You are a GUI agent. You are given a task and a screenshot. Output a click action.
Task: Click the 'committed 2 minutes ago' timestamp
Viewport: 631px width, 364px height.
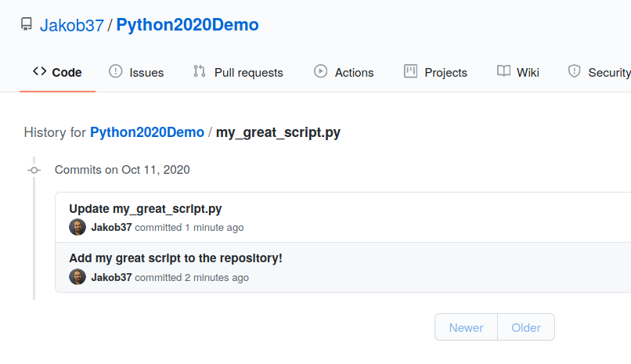coord(192,278)
